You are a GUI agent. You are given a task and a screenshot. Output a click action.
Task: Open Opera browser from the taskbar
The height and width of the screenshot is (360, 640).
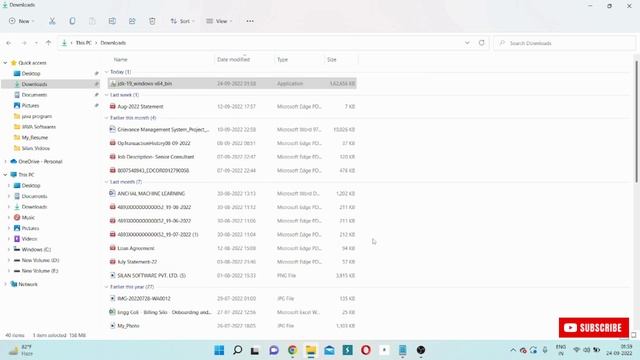[x=366, y=350]
